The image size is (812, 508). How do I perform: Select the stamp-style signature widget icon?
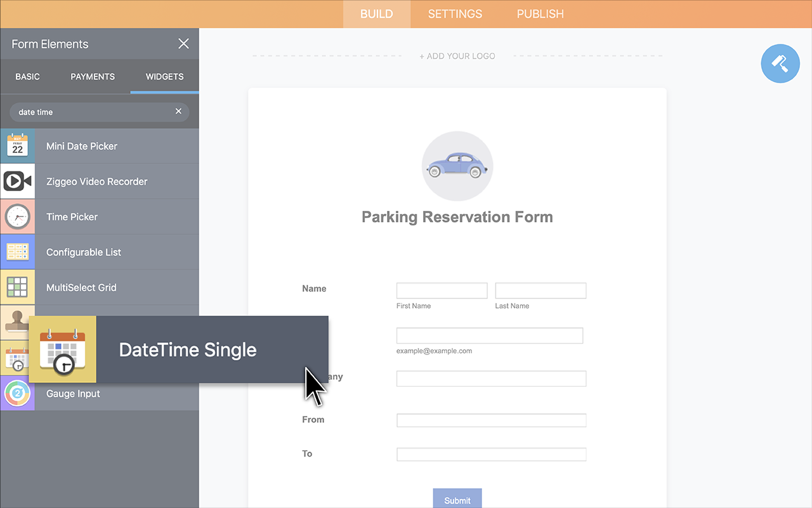pyautogui.click(x=17, y=323)
